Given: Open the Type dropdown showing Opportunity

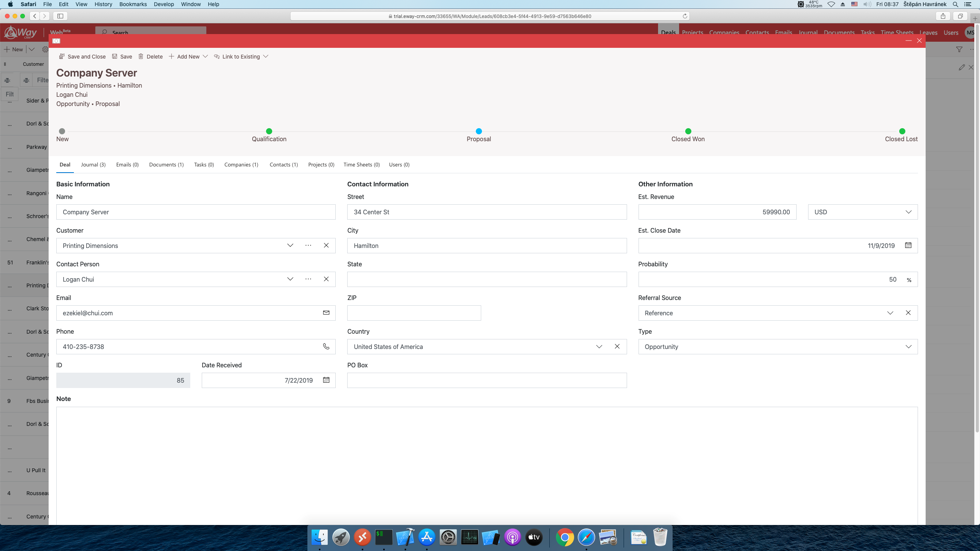Looking at the screenshot, I should pyautogui.click(x=908, y=346).
